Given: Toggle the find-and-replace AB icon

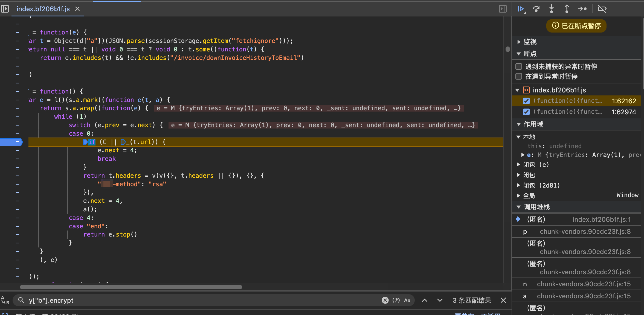Looking at the screenshot, I should 5,300.
